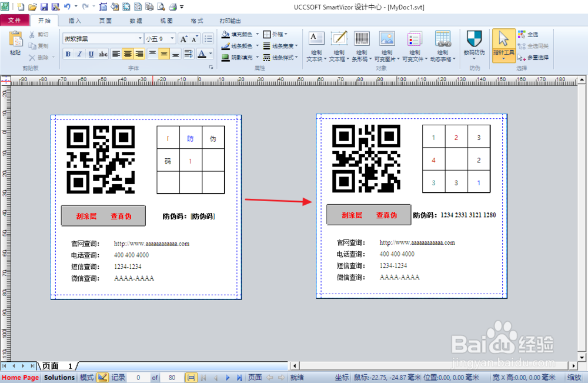Click the New document icon in quick access toolbar

click(21, 6)
